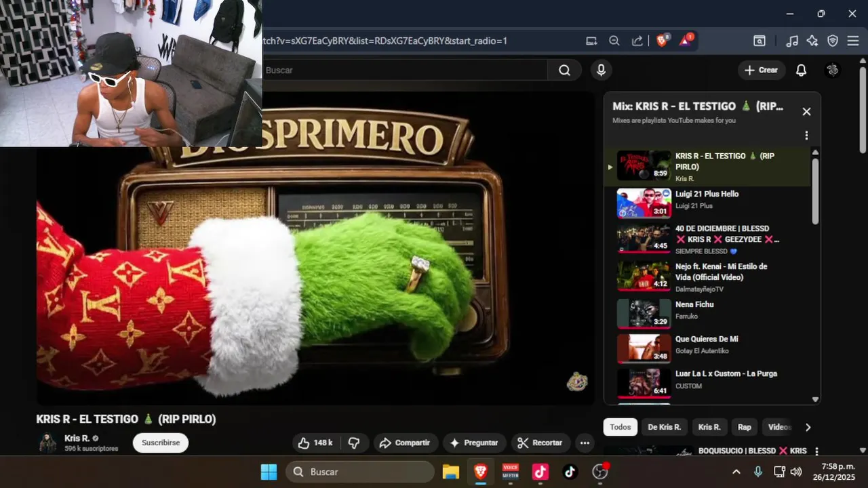Open the Kris R. channel name link
This screenshot has height=488, width=868.
pyautogui.click(x=77, y=438)
